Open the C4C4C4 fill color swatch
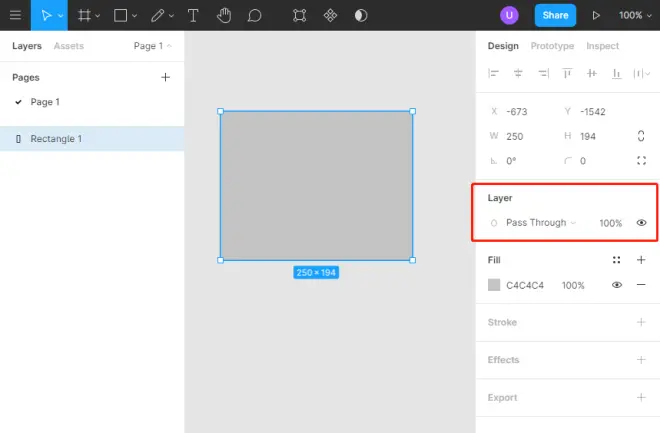The height and width of the screenshot is (433, 660). coord(494,285)
